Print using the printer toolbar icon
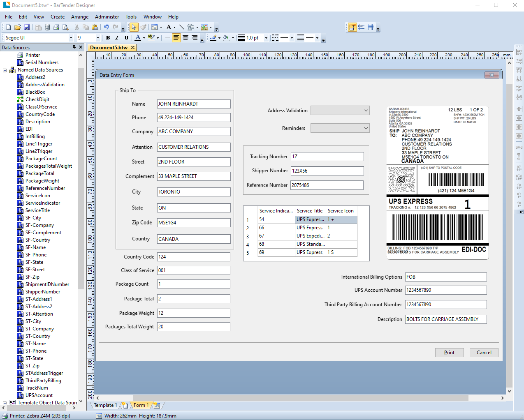The width and height of the screenshot is (524, 420). [x=56, y=27]
